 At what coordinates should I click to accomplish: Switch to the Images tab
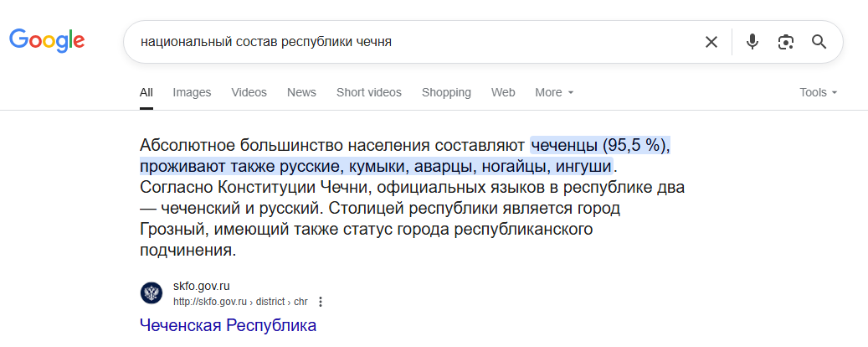[x=192, y=92]
